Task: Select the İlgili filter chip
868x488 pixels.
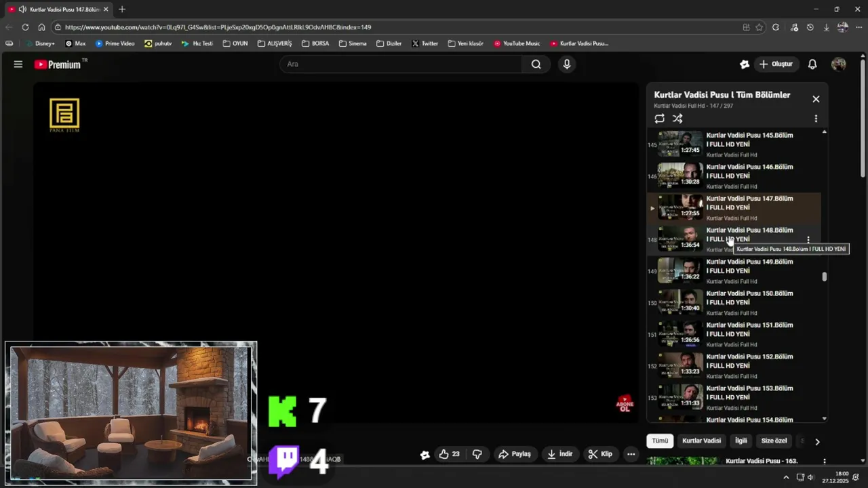Action: [741, 441]
